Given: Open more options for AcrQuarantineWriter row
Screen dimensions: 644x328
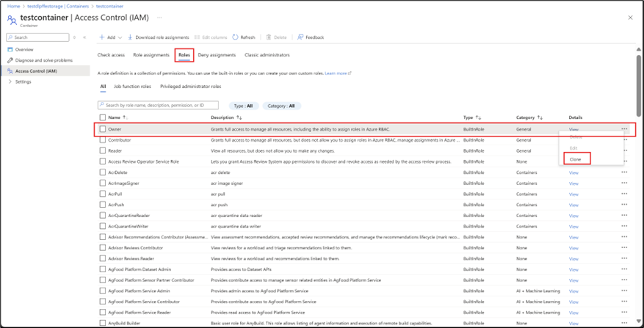Looking at the screenshot, I should coord(624,226).
